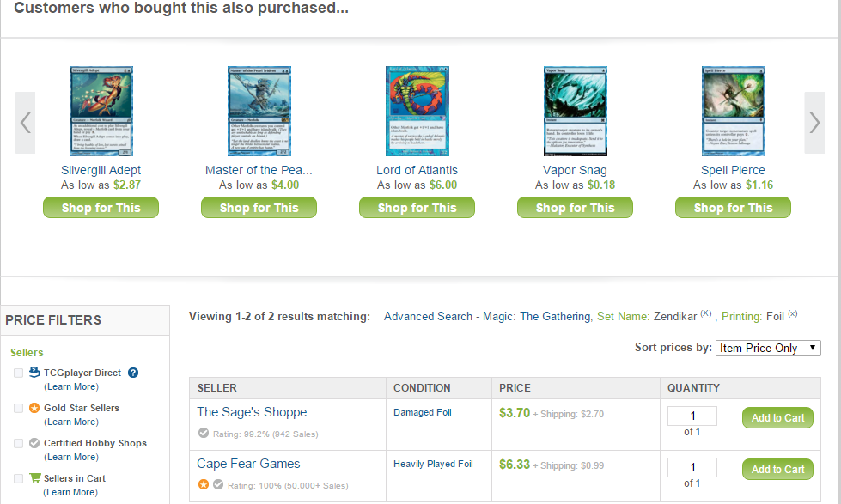The height and width of the screenshot is (504, 841).
Task: Click the QUANTITY column header
Action: coord(693,387)
